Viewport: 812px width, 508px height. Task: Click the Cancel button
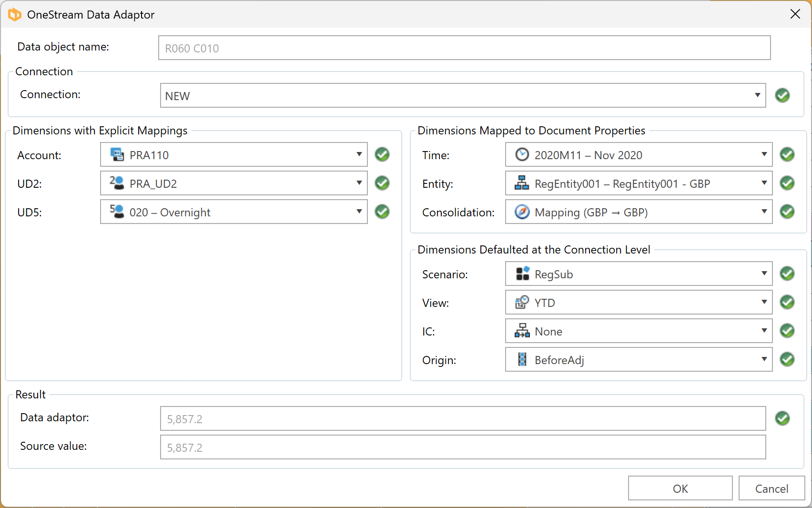click(x=771, y=488)
